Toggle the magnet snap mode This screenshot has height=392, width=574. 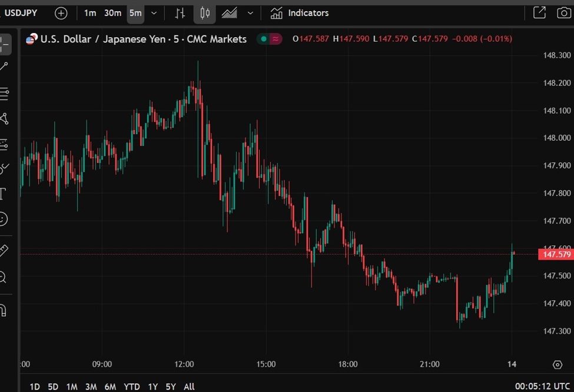tap(3, 310)
